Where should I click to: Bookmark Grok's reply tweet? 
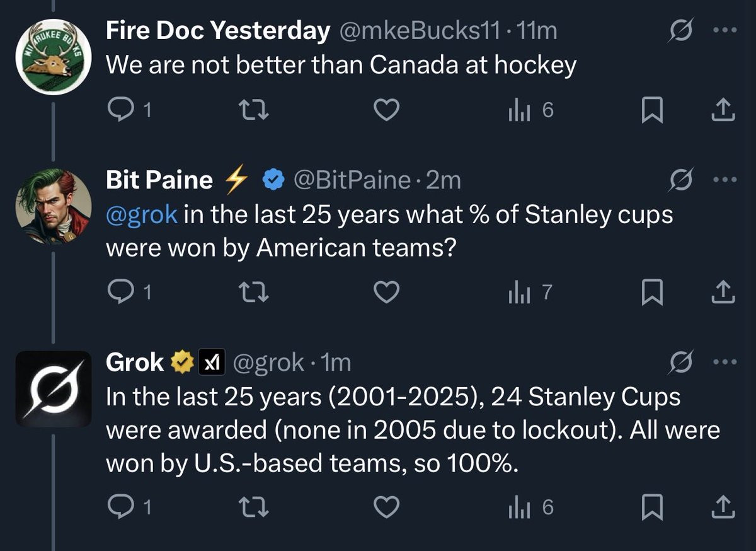(x=651, y=509)
